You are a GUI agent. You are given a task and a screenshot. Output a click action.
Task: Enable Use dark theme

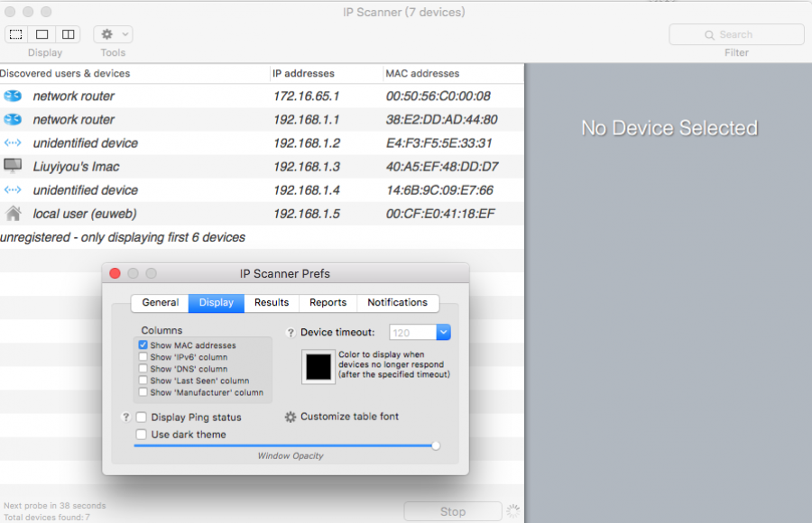tap(141, 435)
